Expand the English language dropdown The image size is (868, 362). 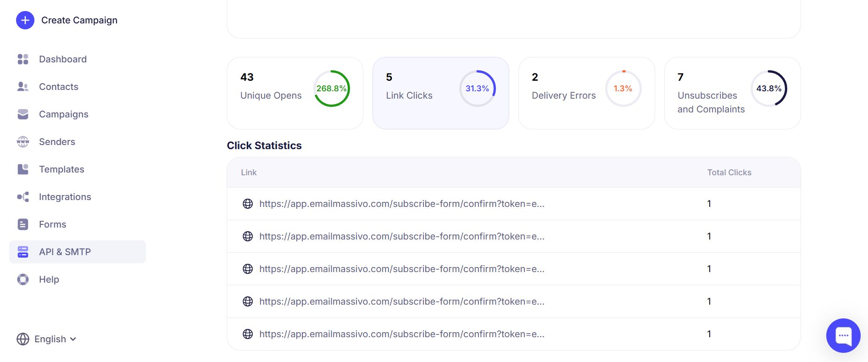(x=47, y=339)
